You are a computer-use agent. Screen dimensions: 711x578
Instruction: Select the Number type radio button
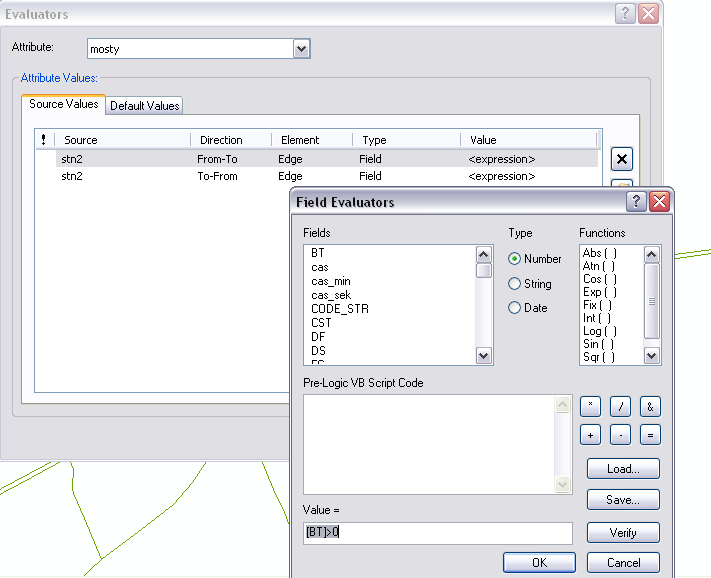[515, 259]
